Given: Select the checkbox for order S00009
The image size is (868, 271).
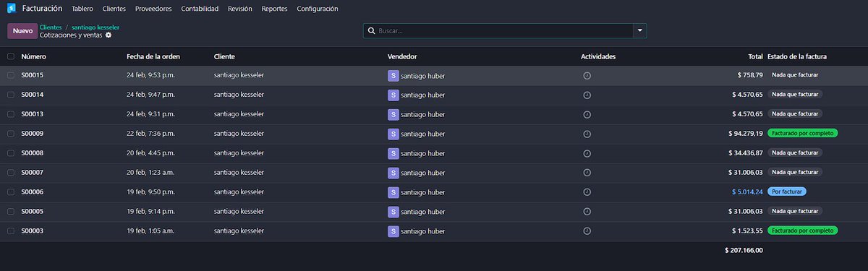Looking at the screenshot, I should coord(11,134).
